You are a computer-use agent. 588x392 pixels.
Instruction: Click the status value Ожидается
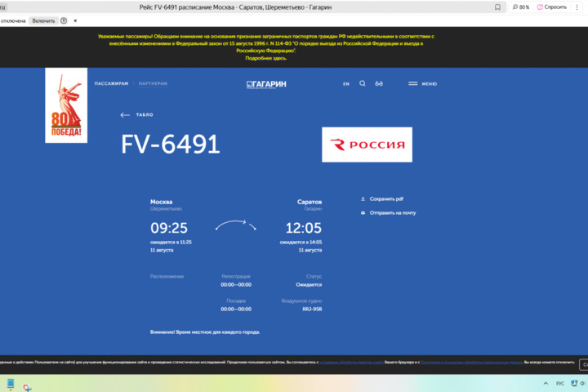(x=309, y=285)
